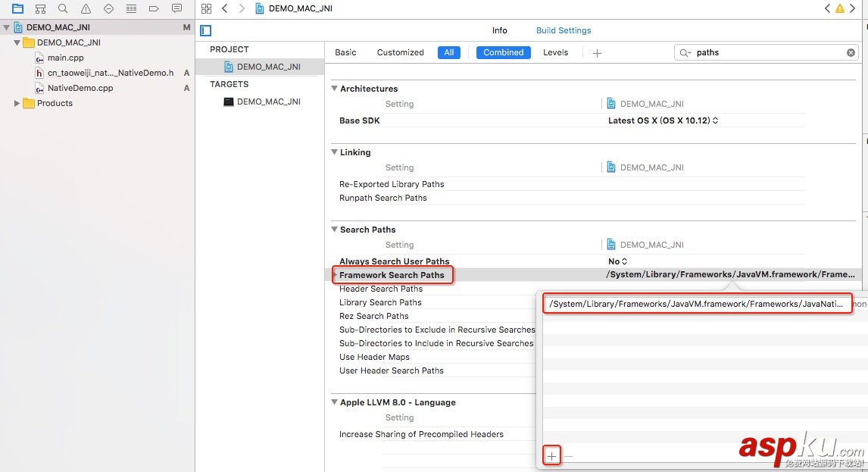Open the Report navigator speech bubble icon
Screen dimensions: 868x472
(x=176, y=8)
